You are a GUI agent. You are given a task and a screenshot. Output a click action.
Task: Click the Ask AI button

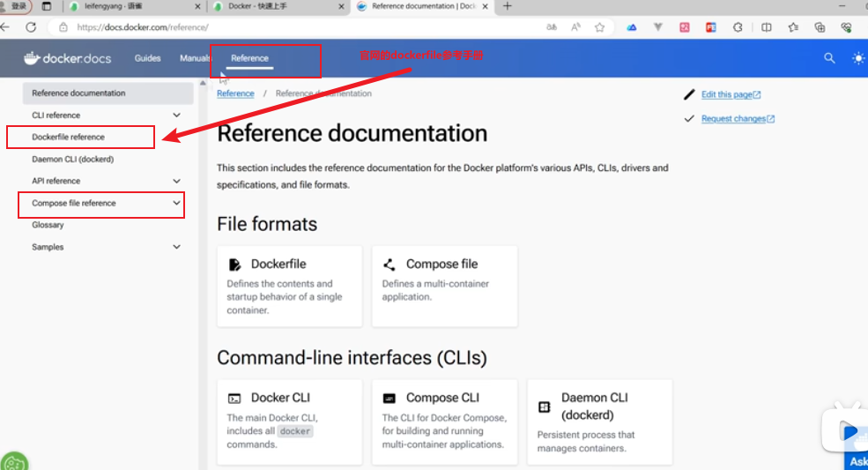(857, 461)
